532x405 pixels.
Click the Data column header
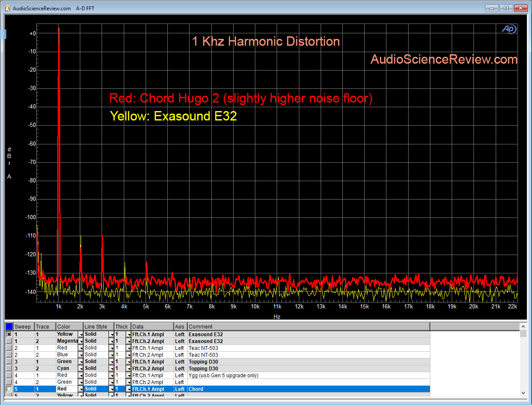pos(152,327)
